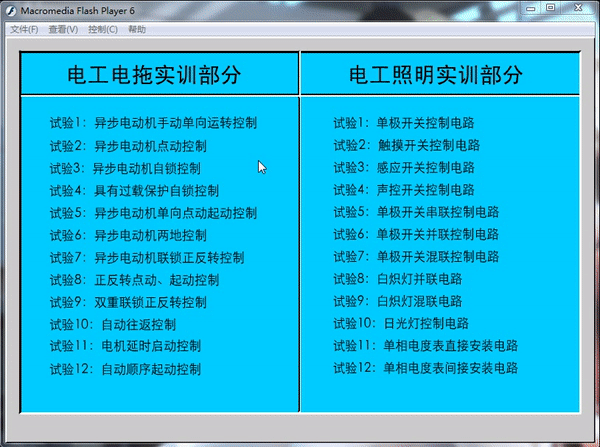600x447 pixels.
Task: Open the 控制(C) menu
Action: 103,29
